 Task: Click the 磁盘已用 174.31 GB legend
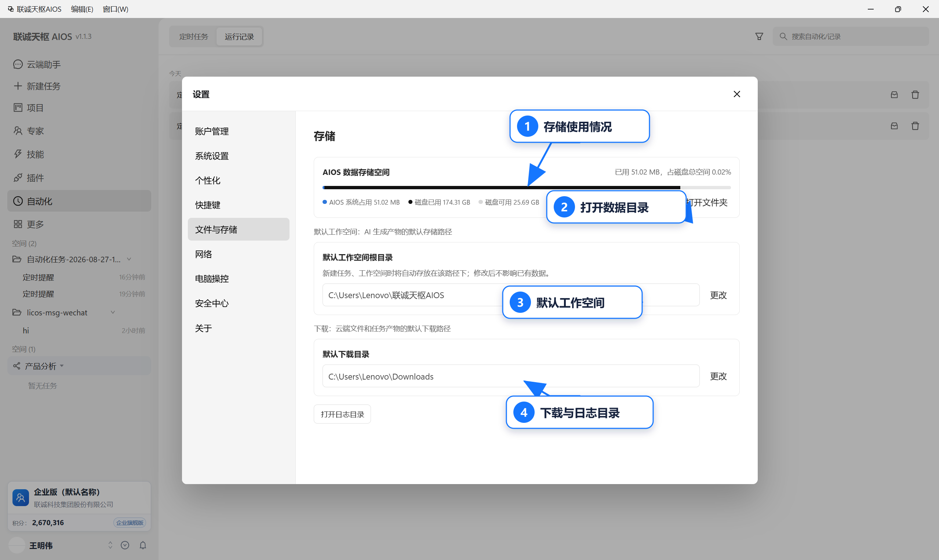[x=439, y=202]
